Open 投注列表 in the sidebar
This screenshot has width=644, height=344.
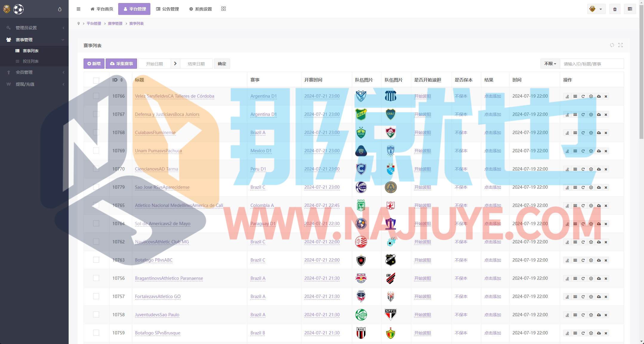30,61
